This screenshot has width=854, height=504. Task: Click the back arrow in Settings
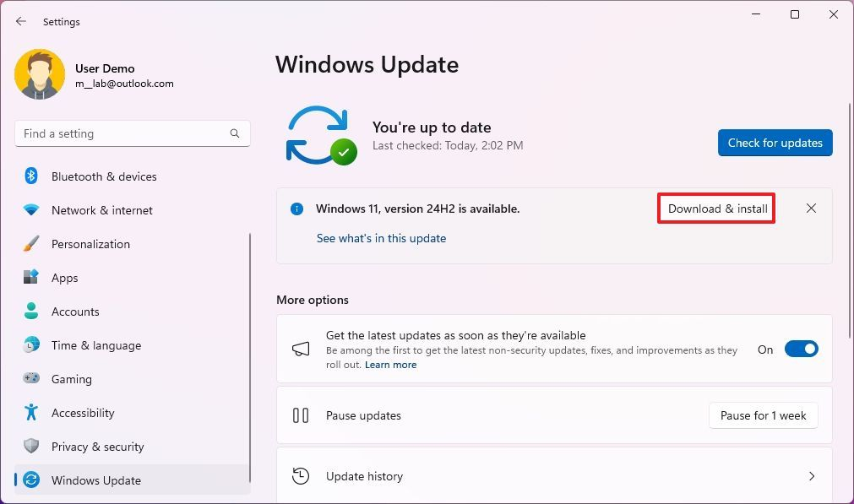pyautogui.click(x=21, y=21)
